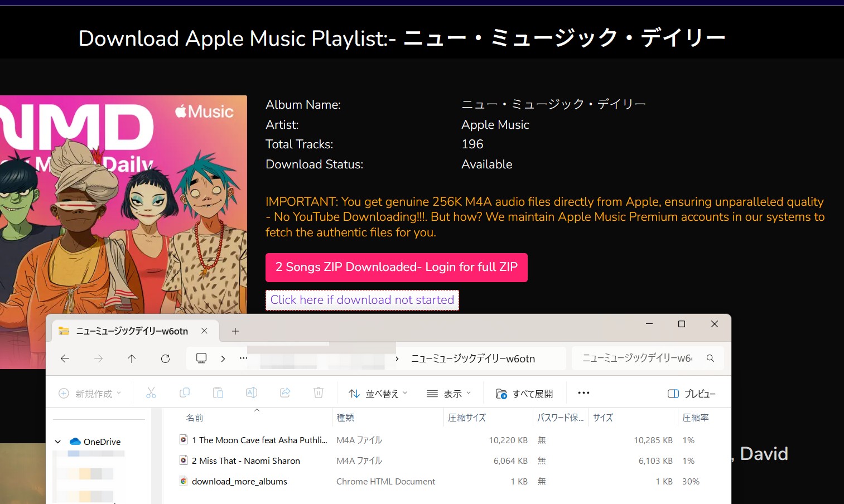Click the 10,220 KB compressed size cell
Image resolution: width=844 pixels, height=504 pixels.
point(508,440)
